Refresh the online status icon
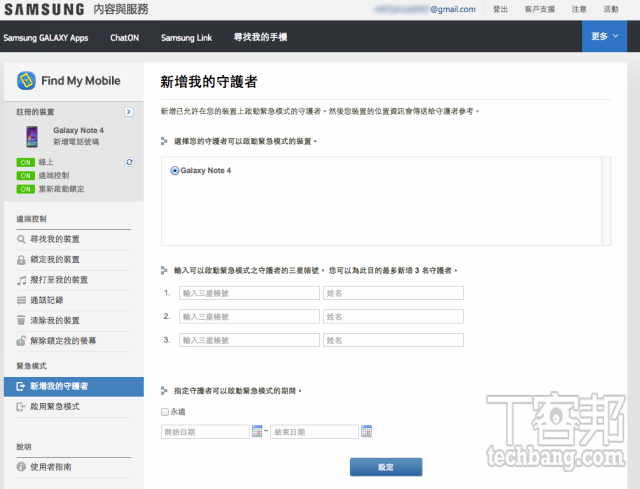This screenshot has width=640, height=489. (x=129, y=162)
